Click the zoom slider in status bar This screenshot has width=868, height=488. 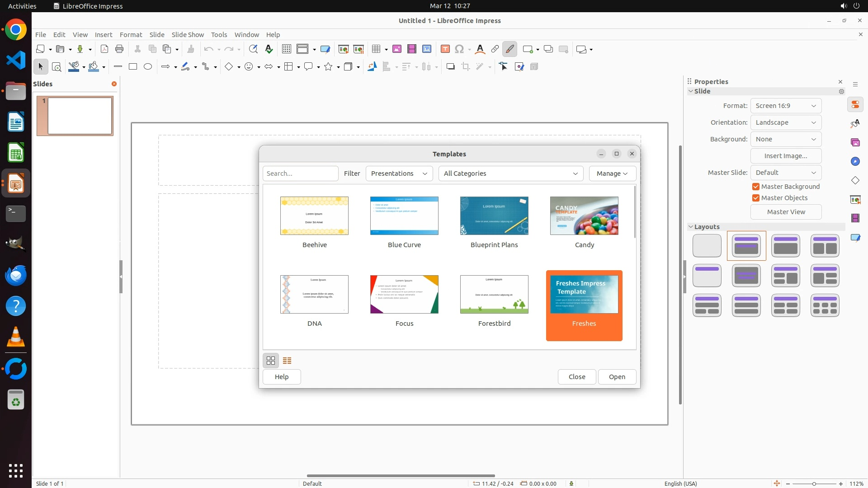point(814,483)
